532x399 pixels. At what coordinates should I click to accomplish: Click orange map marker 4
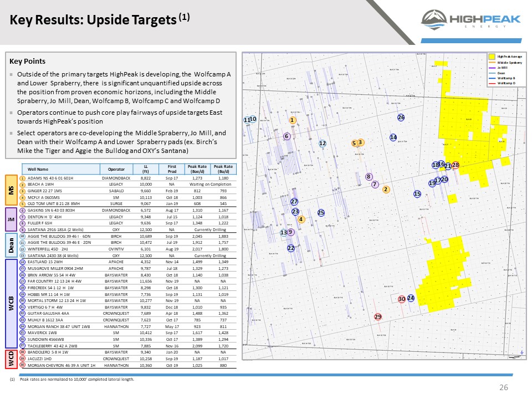[301, 219]
